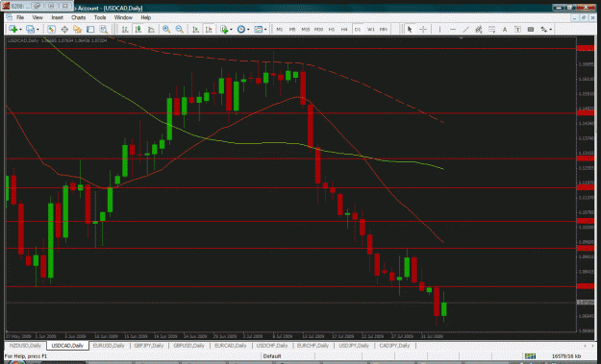Switch chart to bar chart type
This screenshot has height=364, width=601.
pos(125,29)
